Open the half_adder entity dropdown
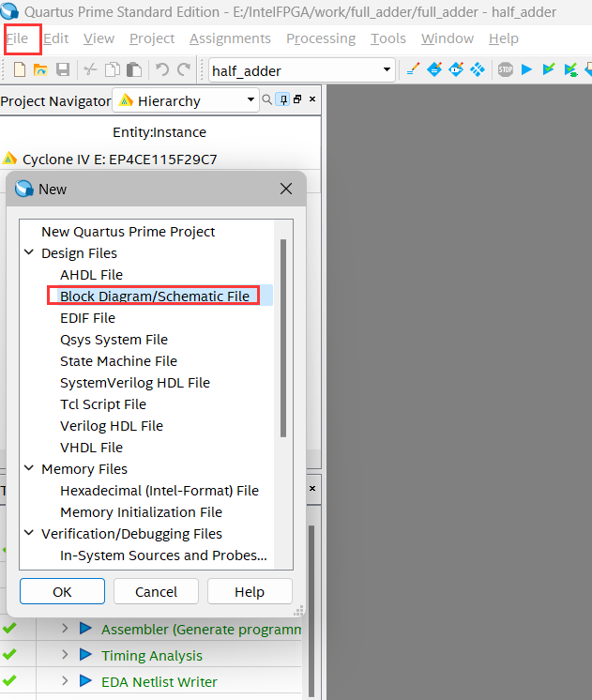The width and height of the screenshot is (592, 700). (x=387, y=69)
